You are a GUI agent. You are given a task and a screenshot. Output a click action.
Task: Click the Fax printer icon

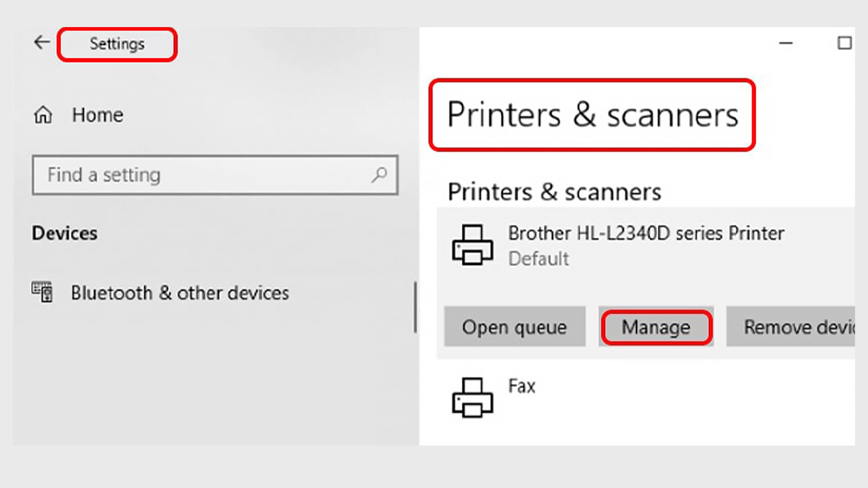(x=472, y=398)
